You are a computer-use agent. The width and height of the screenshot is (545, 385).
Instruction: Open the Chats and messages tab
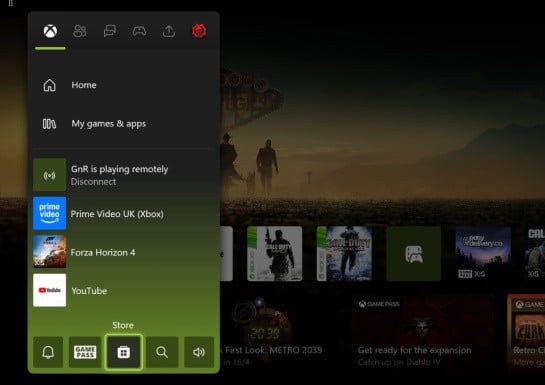[x=110, y=31]
